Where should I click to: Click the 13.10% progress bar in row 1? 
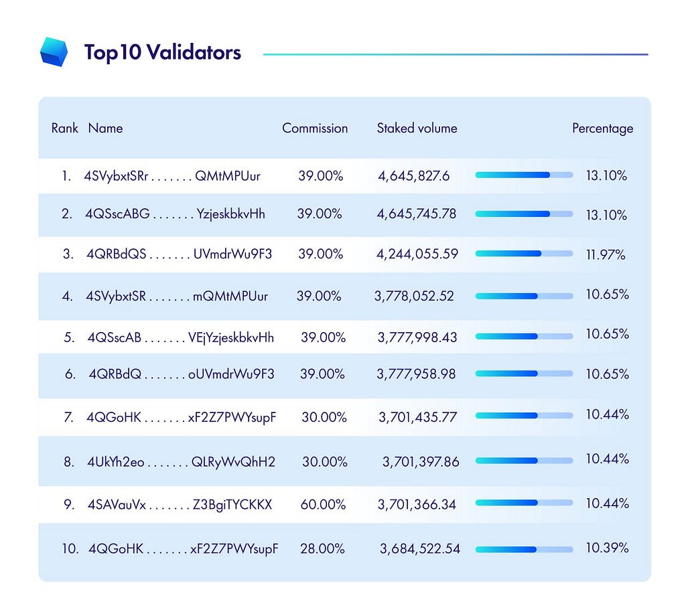tap(524, 175)
